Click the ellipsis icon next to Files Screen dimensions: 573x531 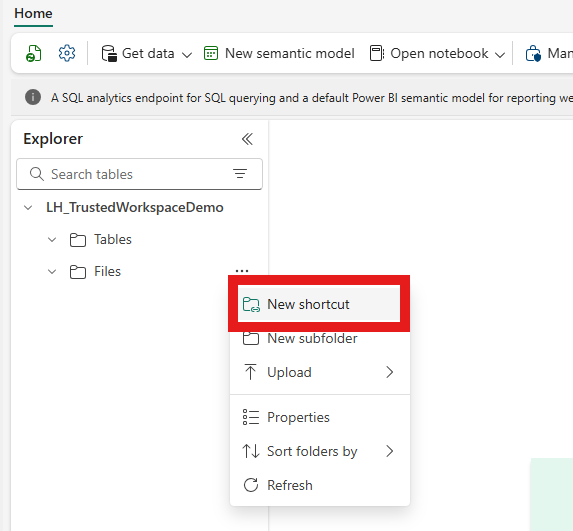[242, 271]
